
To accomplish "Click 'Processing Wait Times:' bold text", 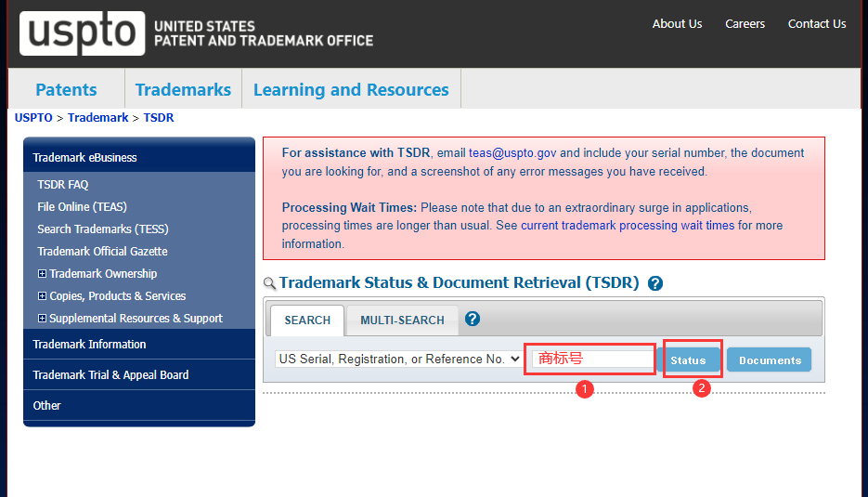I will point(349,208).
